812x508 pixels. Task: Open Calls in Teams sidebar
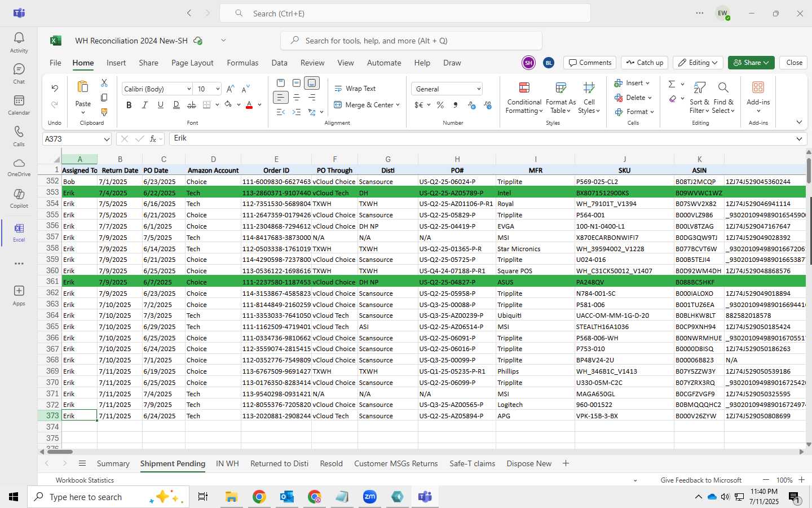point(19,137)
